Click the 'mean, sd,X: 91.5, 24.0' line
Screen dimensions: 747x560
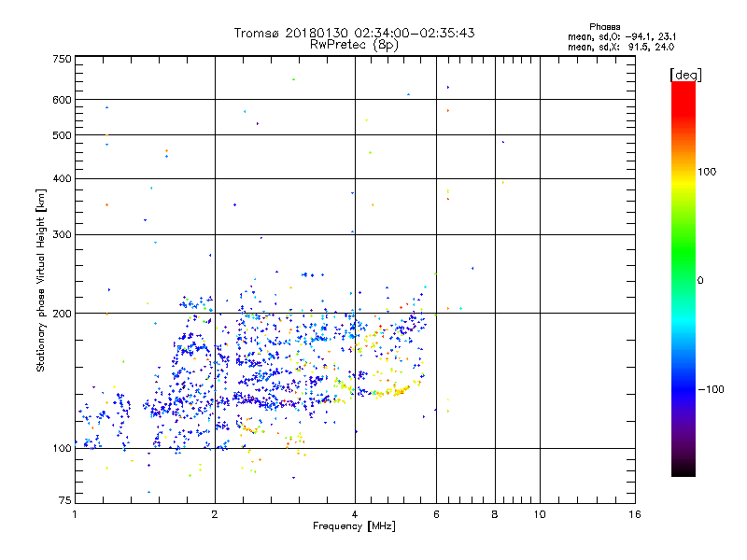621,47
